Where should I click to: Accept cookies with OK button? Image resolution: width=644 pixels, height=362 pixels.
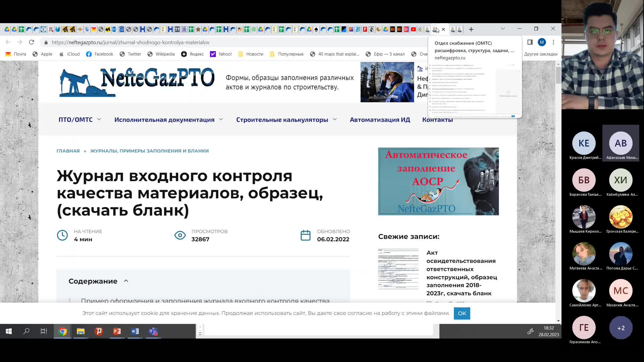pos(462,313)
